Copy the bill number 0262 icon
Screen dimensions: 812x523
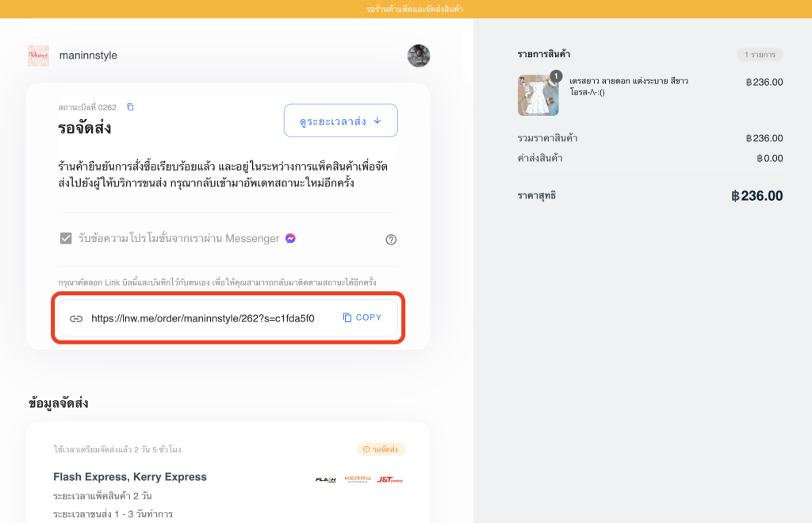click(131, 107)
